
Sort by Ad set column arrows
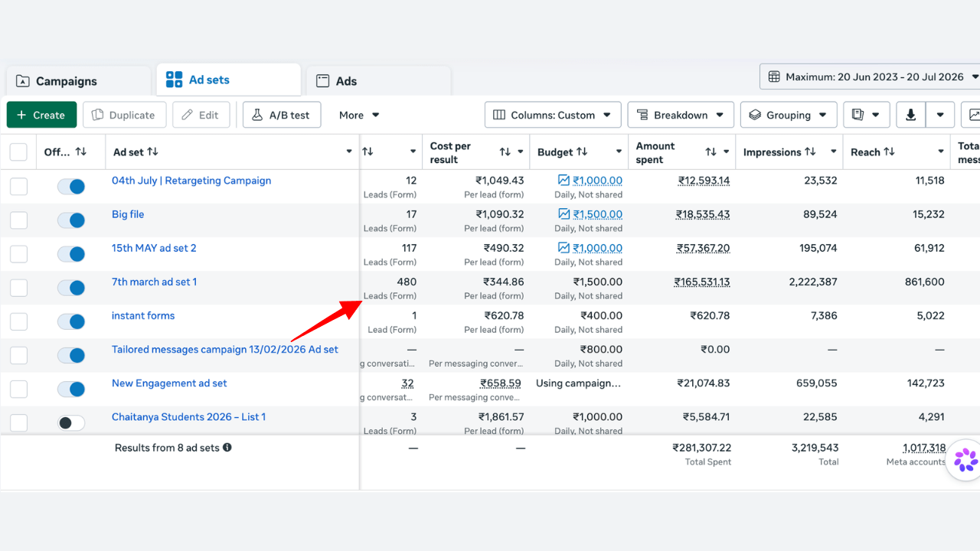tap(152, 152)
